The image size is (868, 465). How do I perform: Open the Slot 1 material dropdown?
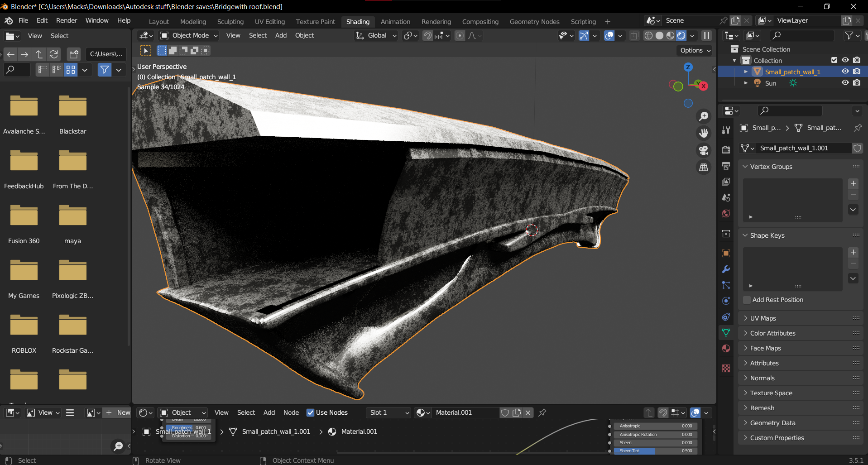pos(388,412)
